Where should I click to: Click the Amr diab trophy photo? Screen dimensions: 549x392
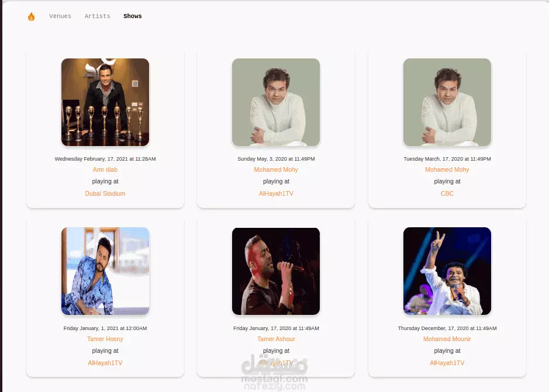coord(105,102)
